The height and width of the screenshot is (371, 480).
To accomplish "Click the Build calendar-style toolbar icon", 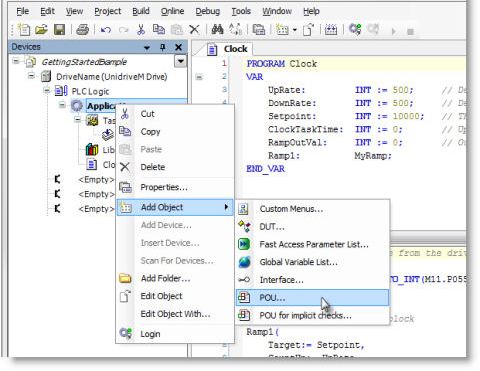I will (331, 30).
